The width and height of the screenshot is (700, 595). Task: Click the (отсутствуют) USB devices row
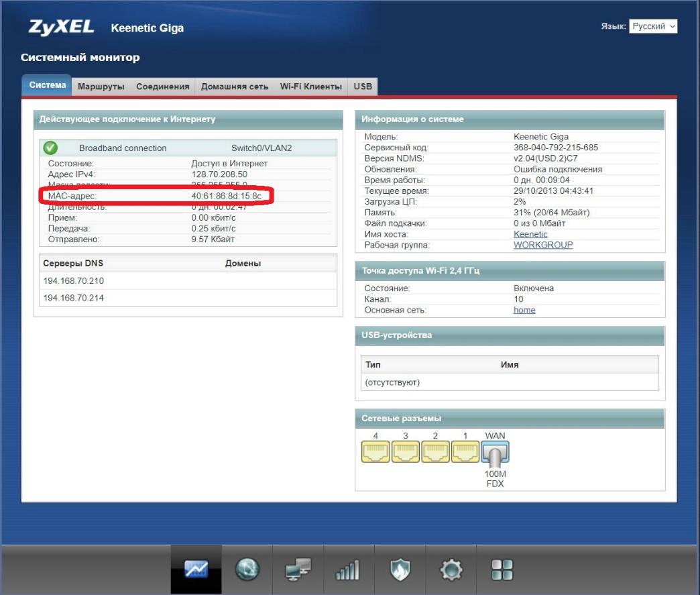click(x=510, y=382)
